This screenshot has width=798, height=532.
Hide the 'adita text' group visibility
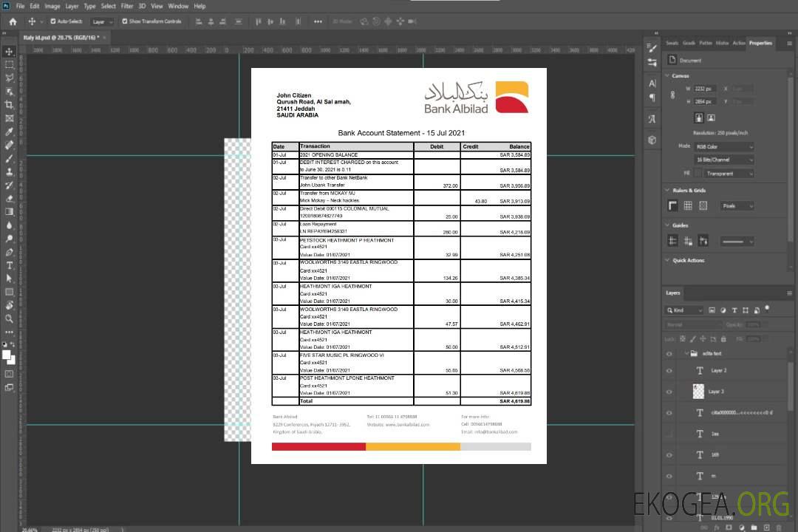(x=669, y=353)
